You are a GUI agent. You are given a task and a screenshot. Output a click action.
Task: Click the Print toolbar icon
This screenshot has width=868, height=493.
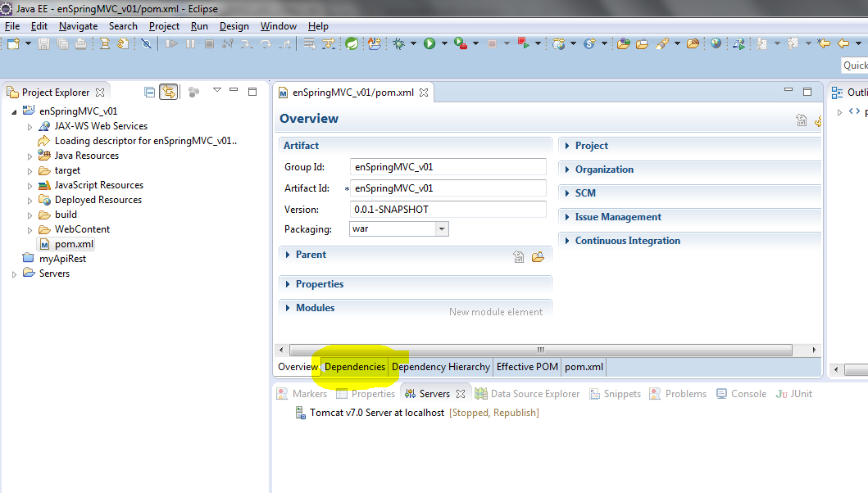tap(81, 43)
